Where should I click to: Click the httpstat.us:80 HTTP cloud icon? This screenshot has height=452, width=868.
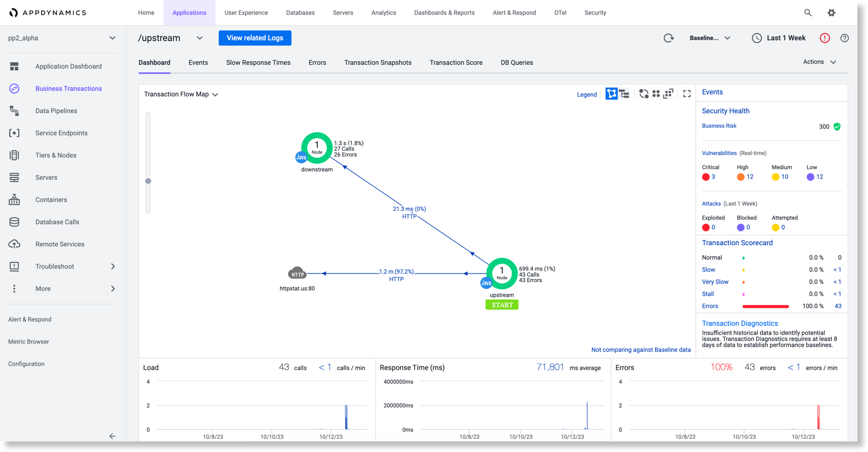coord(297,273)
